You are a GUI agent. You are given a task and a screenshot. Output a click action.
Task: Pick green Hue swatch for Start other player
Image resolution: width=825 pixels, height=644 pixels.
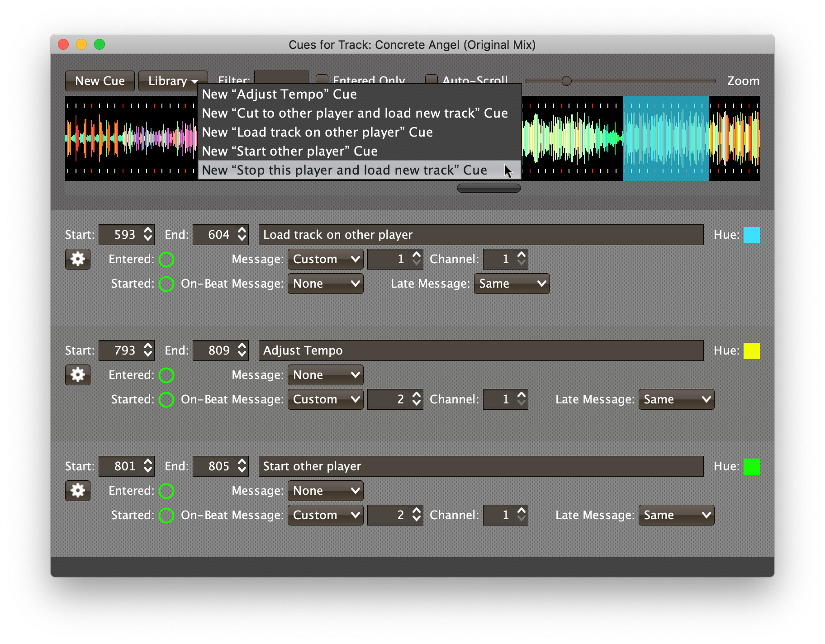click(x=751, y=466)
